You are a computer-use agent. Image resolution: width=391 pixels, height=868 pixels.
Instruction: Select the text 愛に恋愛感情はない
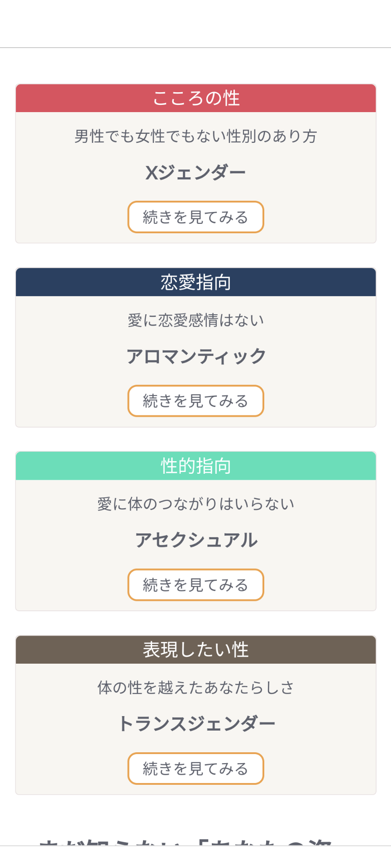(x=195, y=320)
